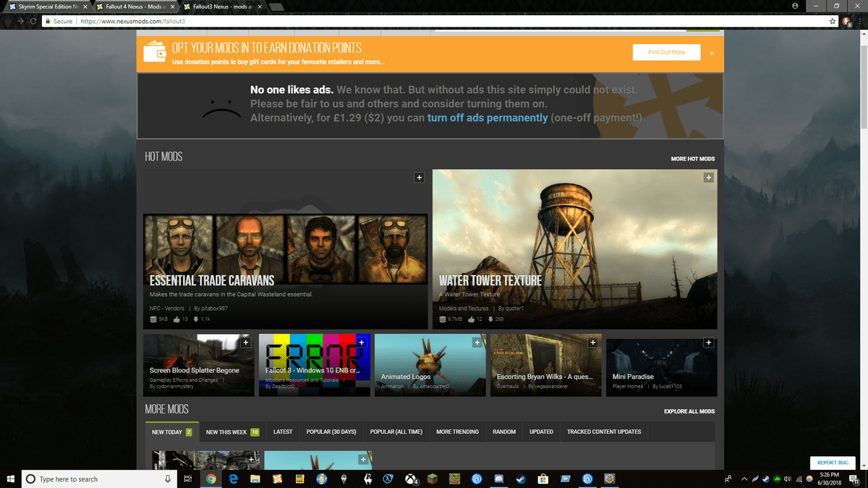This screenshot has height=488, width=868.
Task: Add Essential Trade Caravans via plus icon
Action: [419, 177]
